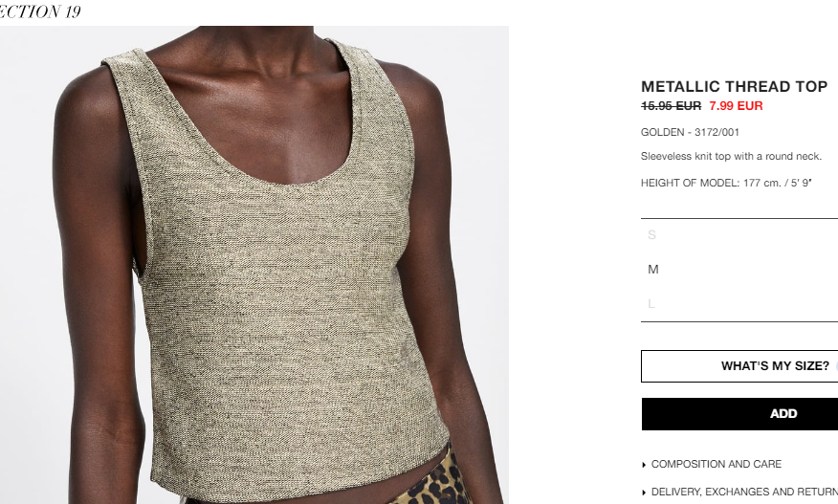Viewport: 838px width, 504px height.
Task: Open the What's My Size? guide
Action: 739,366
